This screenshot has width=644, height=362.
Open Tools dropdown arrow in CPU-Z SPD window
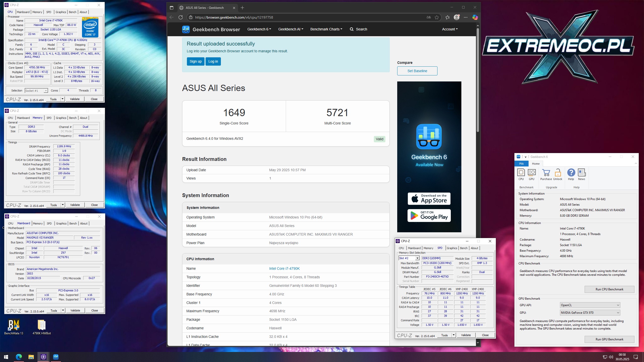[453, 335]
